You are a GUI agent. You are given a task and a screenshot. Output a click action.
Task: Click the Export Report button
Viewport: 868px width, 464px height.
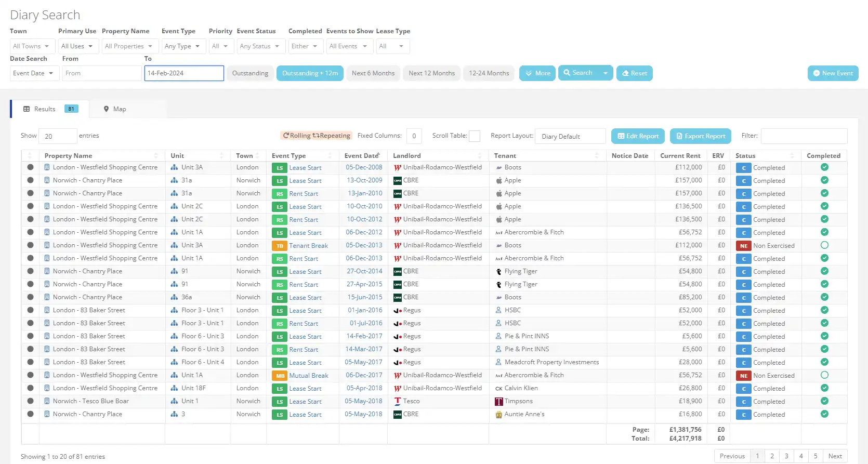(700, 136)
